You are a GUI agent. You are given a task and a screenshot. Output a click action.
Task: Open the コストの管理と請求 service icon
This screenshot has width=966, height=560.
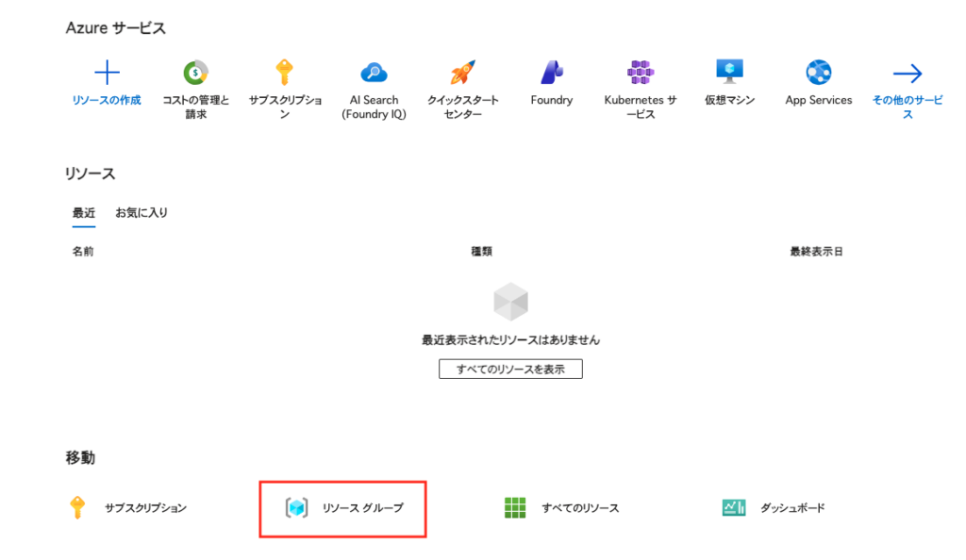pos(196,73)
